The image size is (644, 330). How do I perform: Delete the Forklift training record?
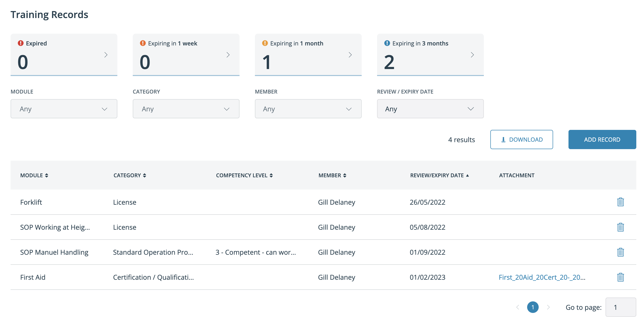click(620, 202)
